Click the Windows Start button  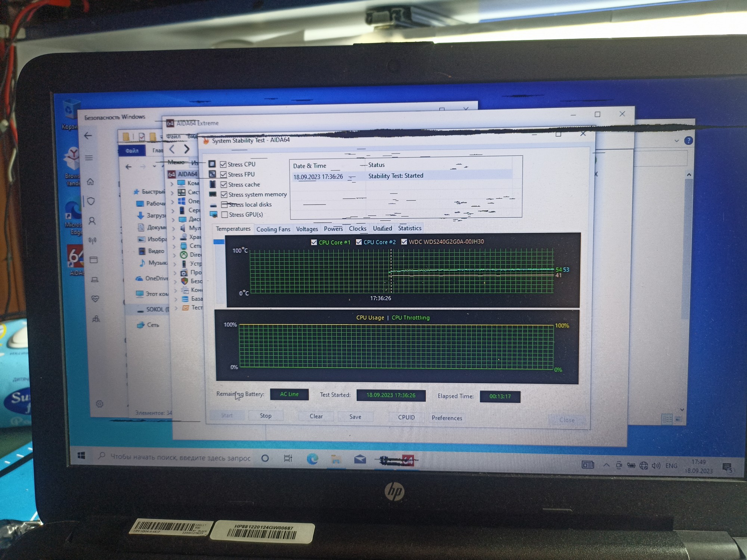pos(81,455)
